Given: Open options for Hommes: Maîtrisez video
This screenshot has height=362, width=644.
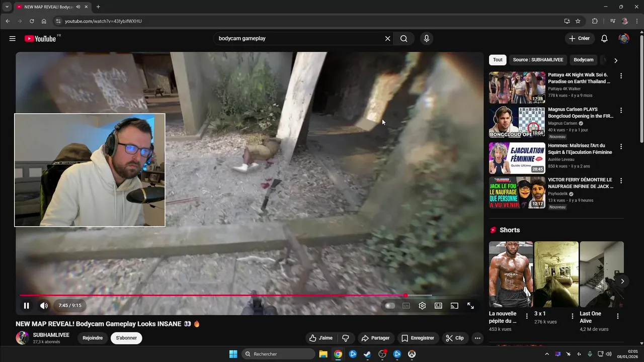Looking at the screenshot, I should pos(621,146).
